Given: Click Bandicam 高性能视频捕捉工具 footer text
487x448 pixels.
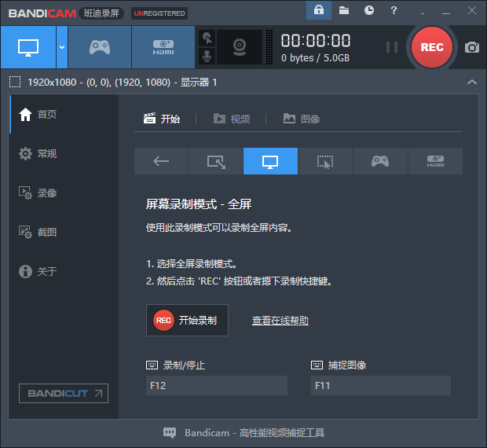Looking at the screenshot, I should pos(254,433).
